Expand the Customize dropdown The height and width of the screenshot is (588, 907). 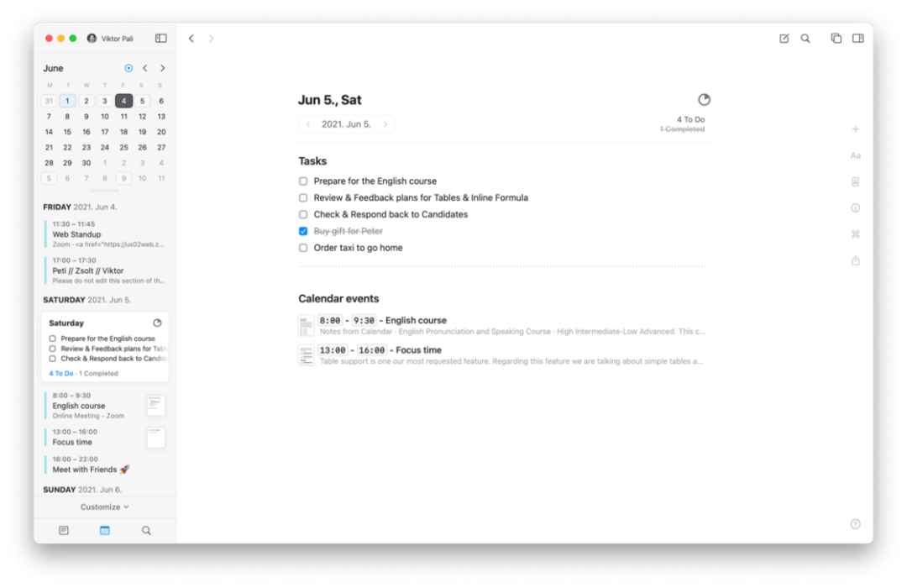pos(105,507)
